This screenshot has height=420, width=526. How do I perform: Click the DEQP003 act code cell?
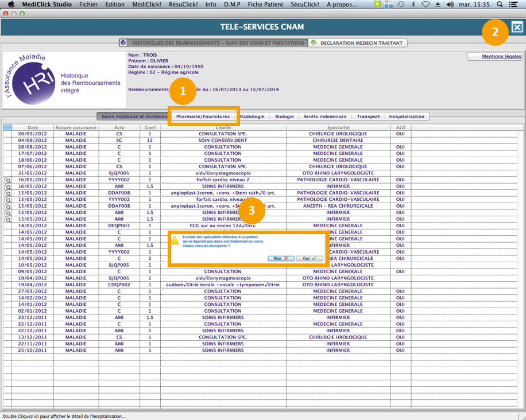(119, 226)
